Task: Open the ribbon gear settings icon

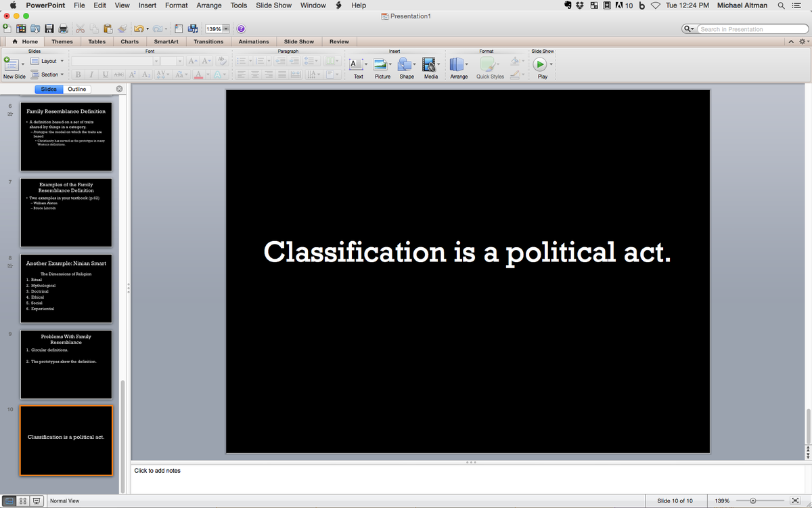Action: [803, 42]
